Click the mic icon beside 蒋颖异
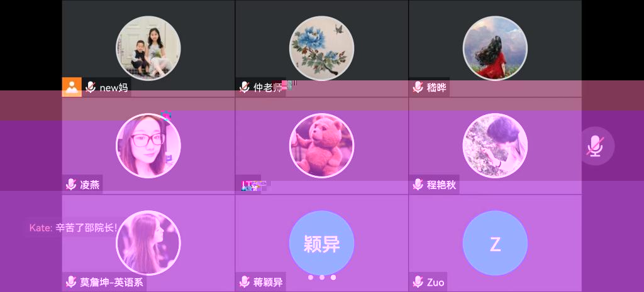Viewport: 644px width, 292px height. point(245,282)
